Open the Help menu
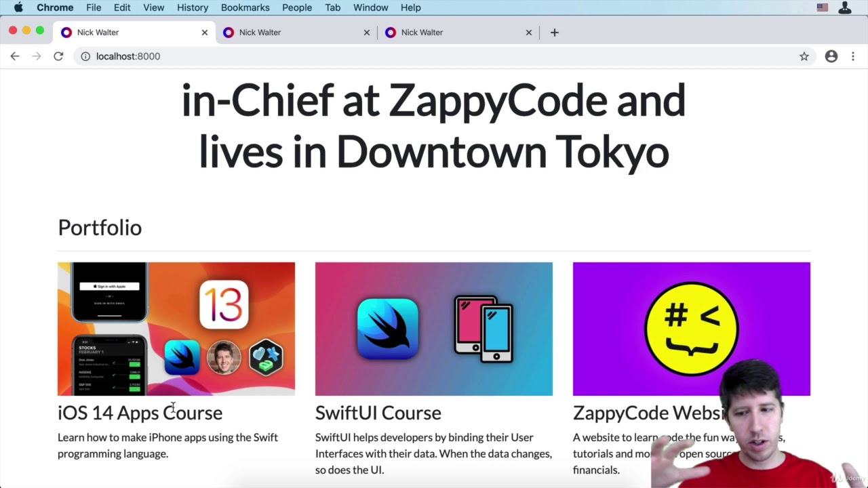Viewport: 868px width, 488px height. (x=411, y=7)
